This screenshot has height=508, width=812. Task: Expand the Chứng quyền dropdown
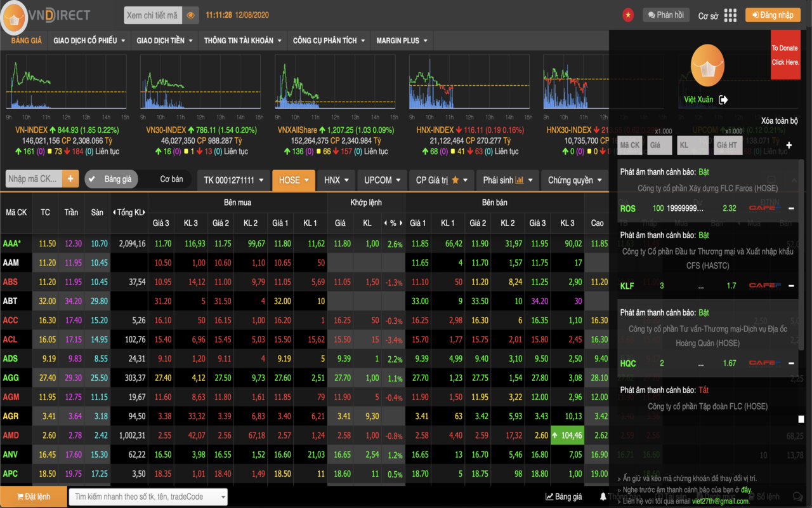pyautogui.click(x=575, y=180)
